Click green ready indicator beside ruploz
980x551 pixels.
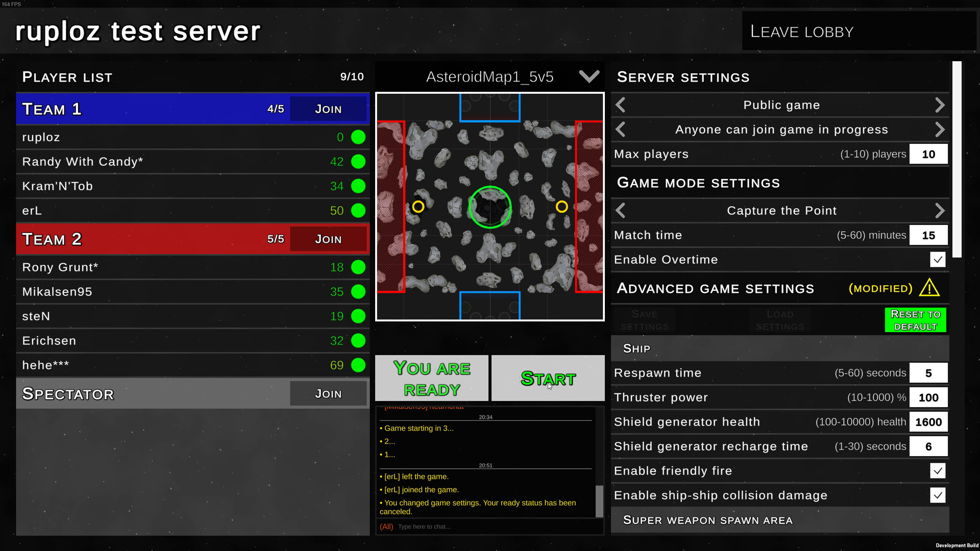click(x=358, y=137)
